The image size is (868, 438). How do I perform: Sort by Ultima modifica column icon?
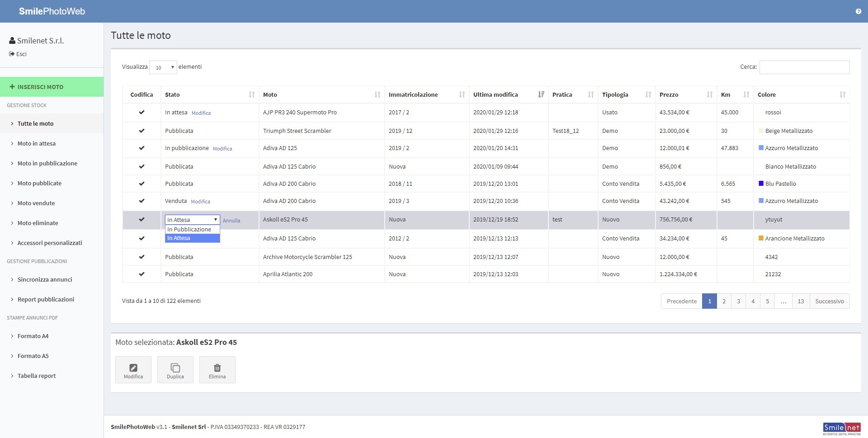click(x=541, y=94)
